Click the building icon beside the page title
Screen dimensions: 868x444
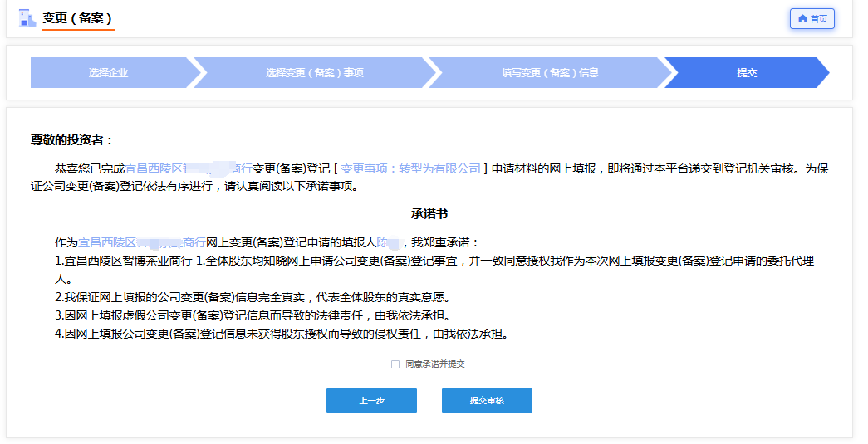click(28, 18)
